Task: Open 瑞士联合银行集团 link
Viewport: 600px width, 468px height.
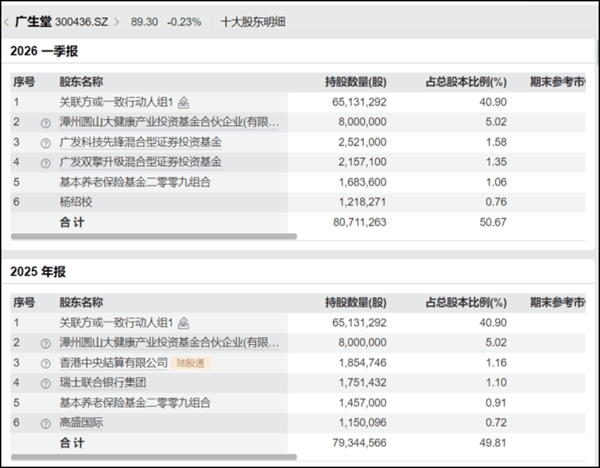Action: pos(103,383)
